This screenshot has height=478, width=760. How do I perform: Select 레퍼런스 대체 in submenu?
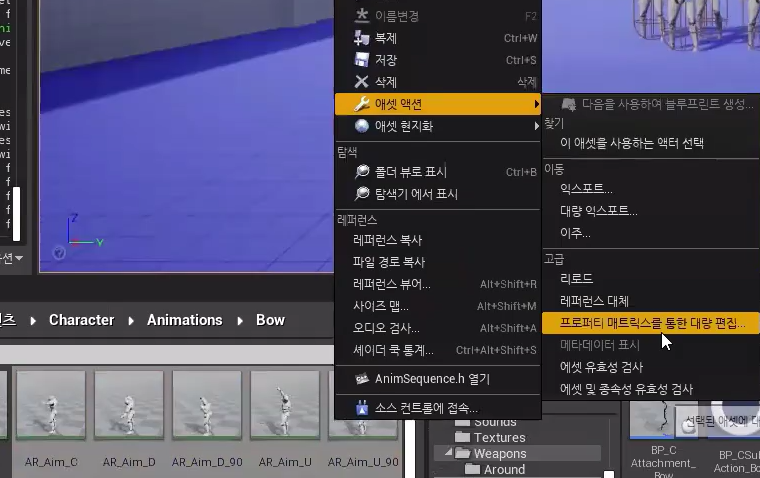pyautogui.click(x=651, y=301)
